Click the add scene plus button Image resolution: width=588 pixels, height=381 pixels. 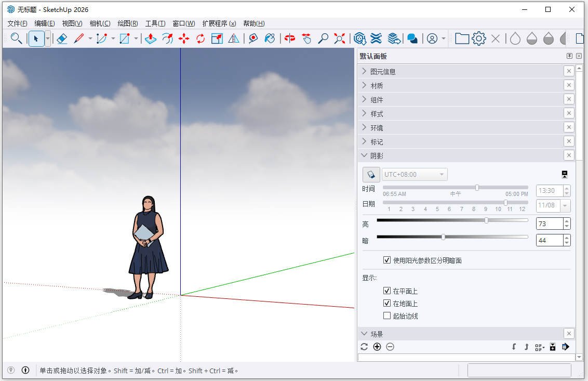[377, 347]
